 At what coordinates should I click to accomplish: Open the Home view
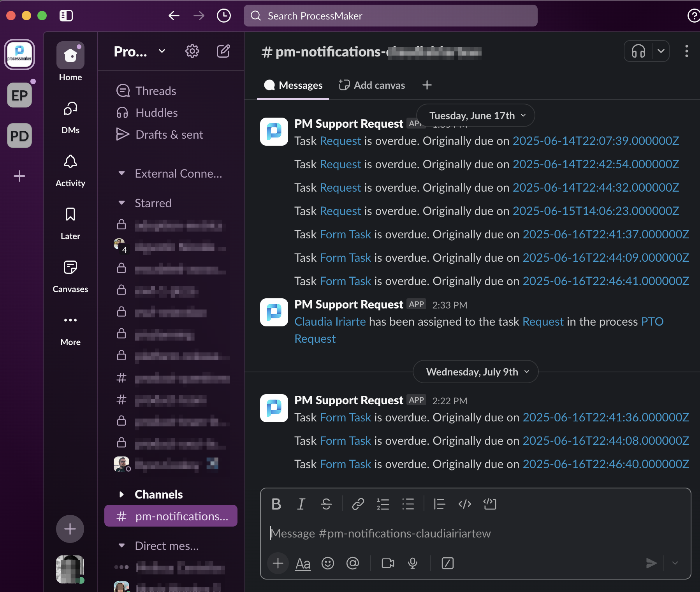70,62
